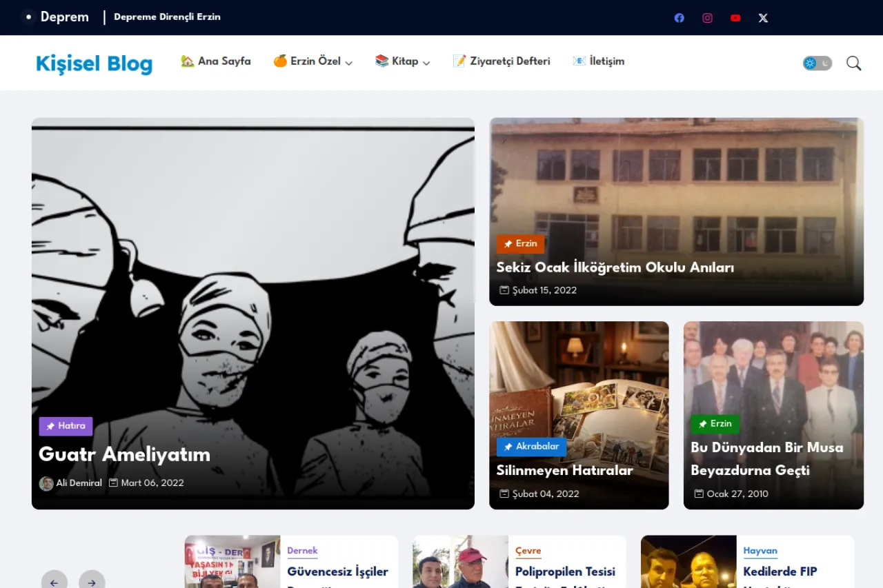Select the blue Akrabalar category tag
The width and height of the screenshot is (883, 588).
tap(531, 447)
